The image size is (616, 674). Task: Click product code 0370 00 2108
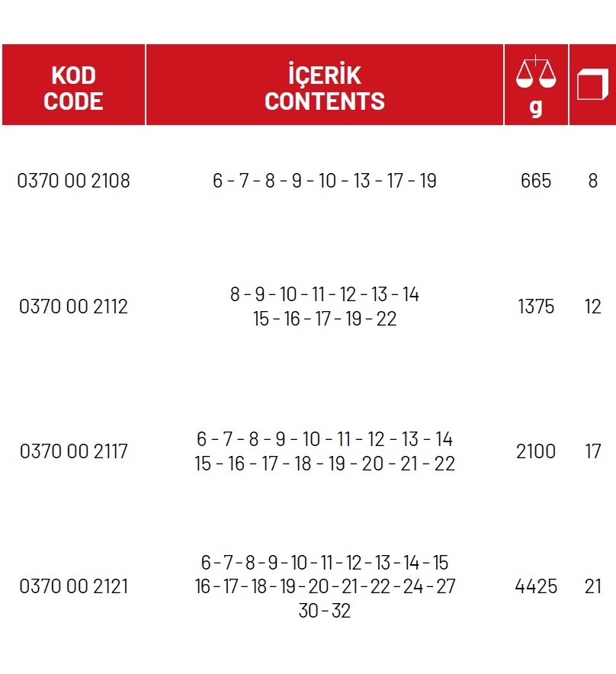click(73, 181)
